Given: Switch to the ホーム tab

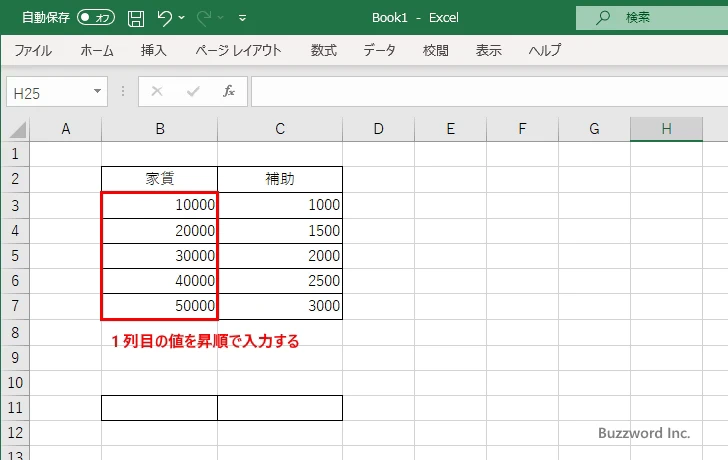Looking at the screenshot, I should point(97,50).
